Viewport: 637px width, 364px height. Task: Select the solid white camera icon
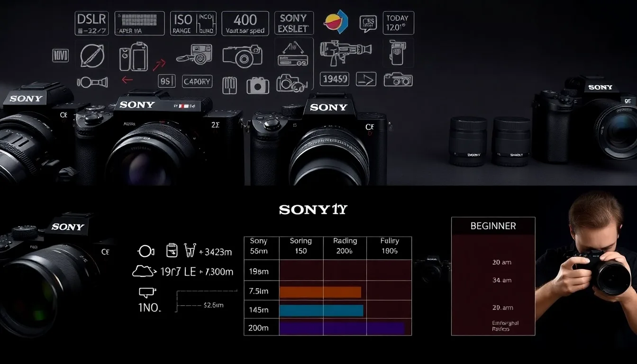pyautogui.click(x=258, y=85)
